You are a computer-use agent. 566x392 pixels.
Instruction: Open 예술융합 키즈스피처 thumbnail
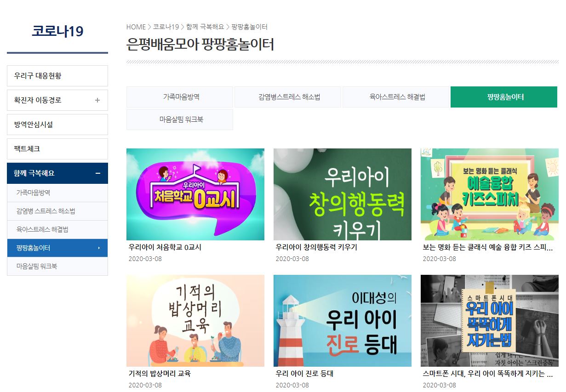coord(490,194)
